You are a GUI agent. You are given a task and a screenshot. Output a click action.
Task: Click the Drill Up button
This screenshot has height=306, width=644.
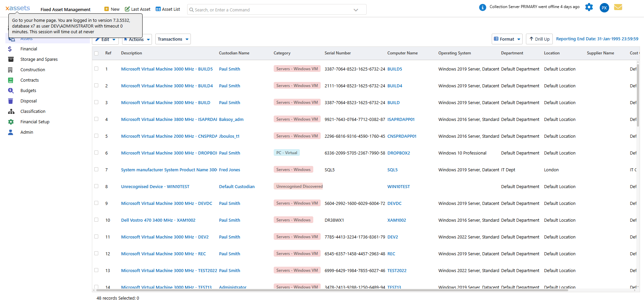point(539,39)
